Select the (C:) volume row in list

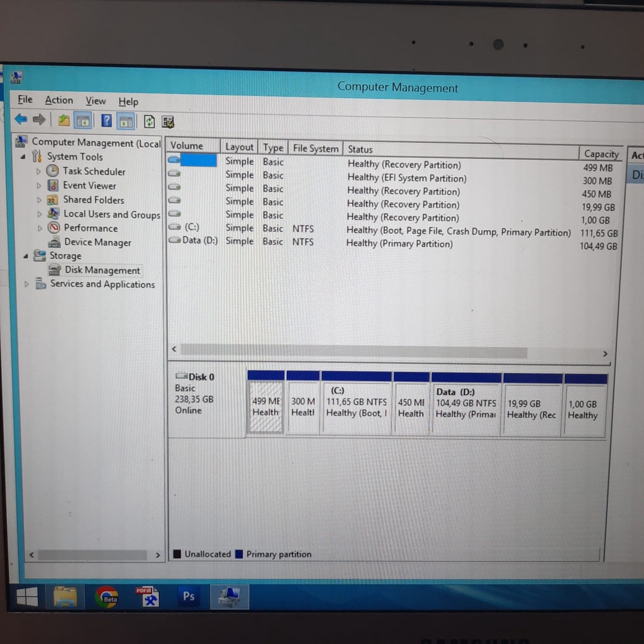[x=393, y=230]
